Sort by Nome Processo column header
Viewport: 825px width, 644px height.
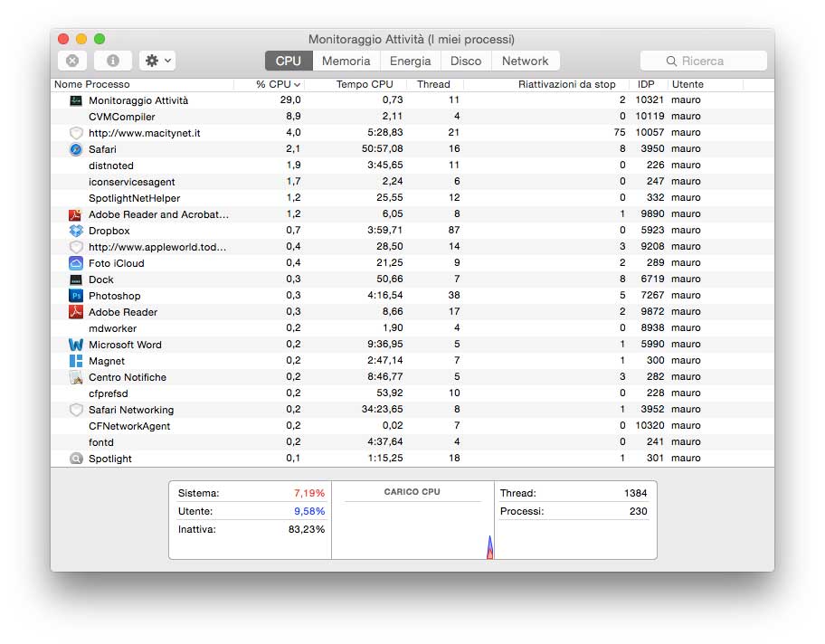(x=142, y=85)
